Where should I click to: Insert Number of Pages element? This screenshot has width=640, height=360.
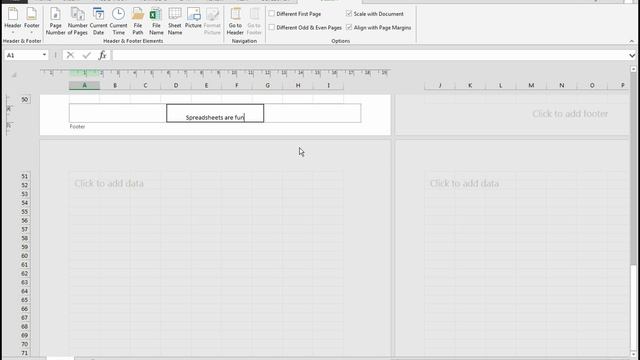78,21
